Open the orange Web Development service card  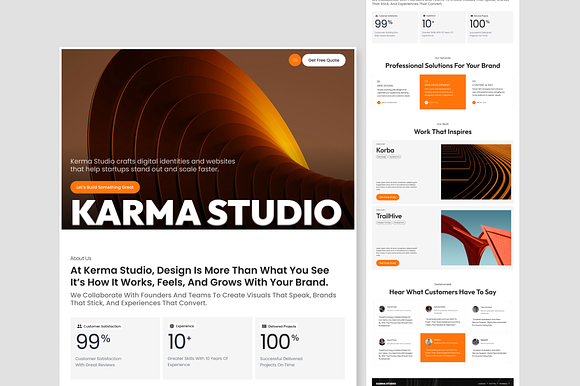[443, 92]
